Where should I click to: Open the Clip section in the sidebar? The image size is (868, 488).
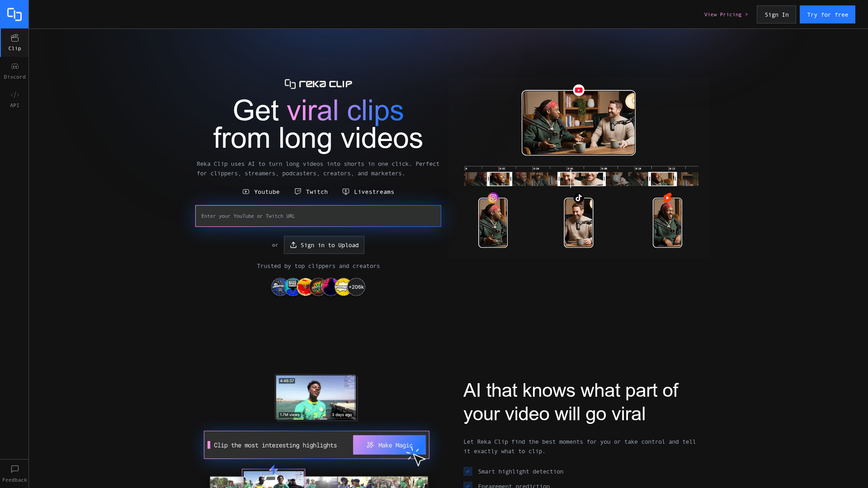pyautogui.click(x=14, y=42)
